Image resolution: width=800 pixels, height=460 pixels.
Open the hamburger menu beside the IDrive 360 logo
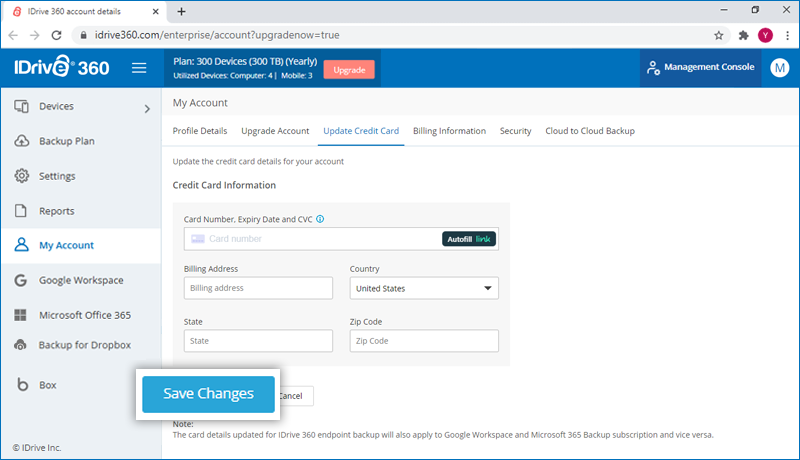pos(139,68)
